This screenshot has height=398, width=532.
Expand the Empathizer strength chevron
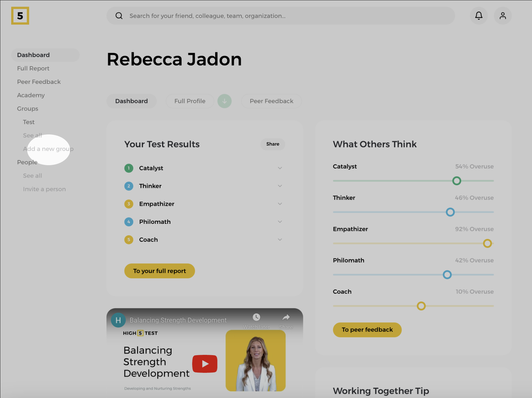[x=280, y=204]
